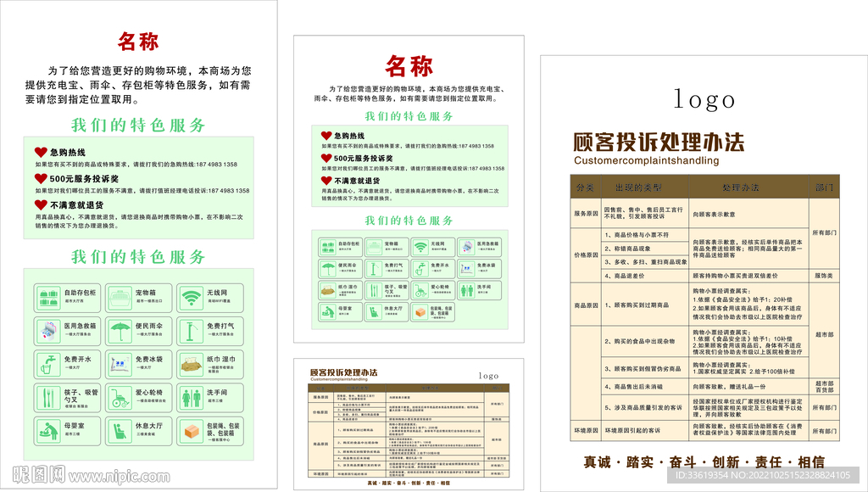Click the lower 我们的特色服务 heading in the left poster
This screenshot has width=868, height=492.
138,256
